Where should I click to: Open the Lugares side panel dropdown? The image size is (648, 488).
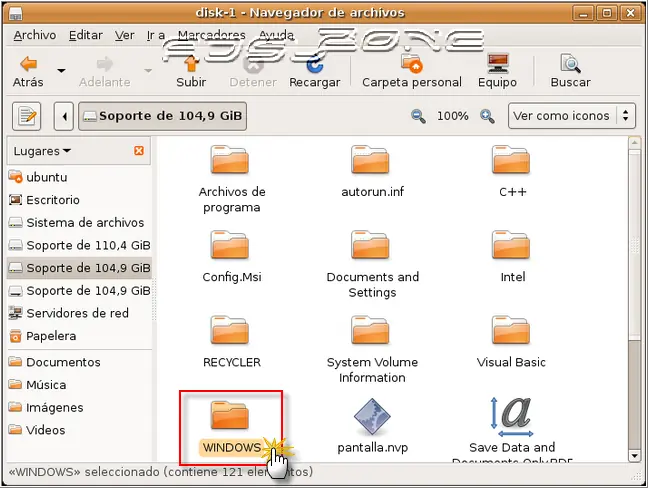point(42,151)
